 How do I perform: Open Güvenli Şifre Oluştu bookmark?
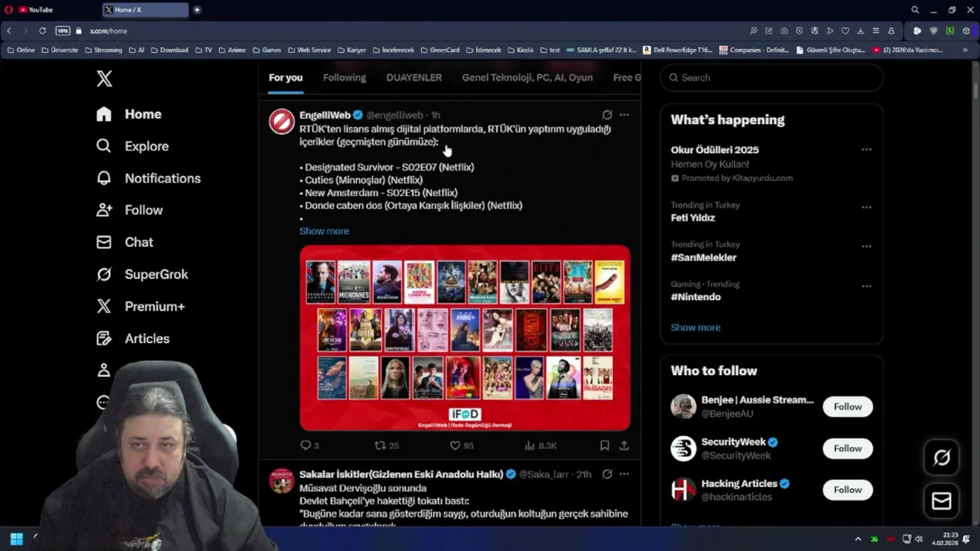(831, 50)
